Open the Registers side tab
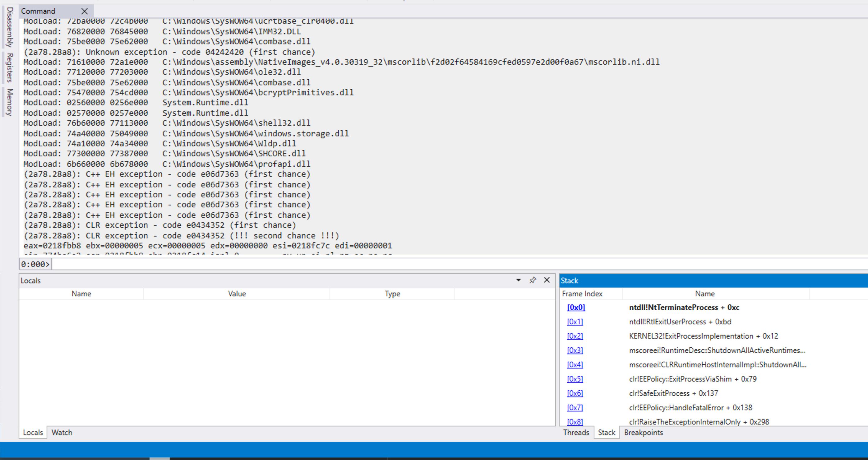Screen dimensions: 868x460 pyautogui.click(x=10, y=68)
